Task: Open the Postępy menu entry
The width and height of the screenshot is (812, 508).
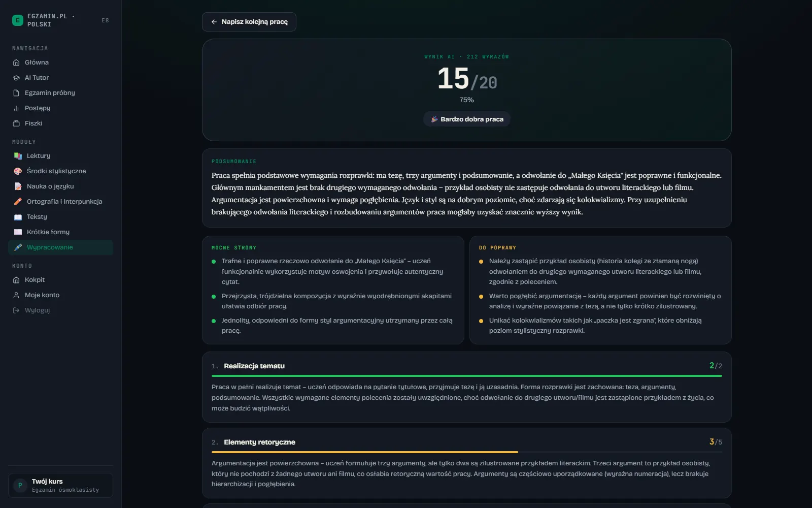Action: pos(60,108)
